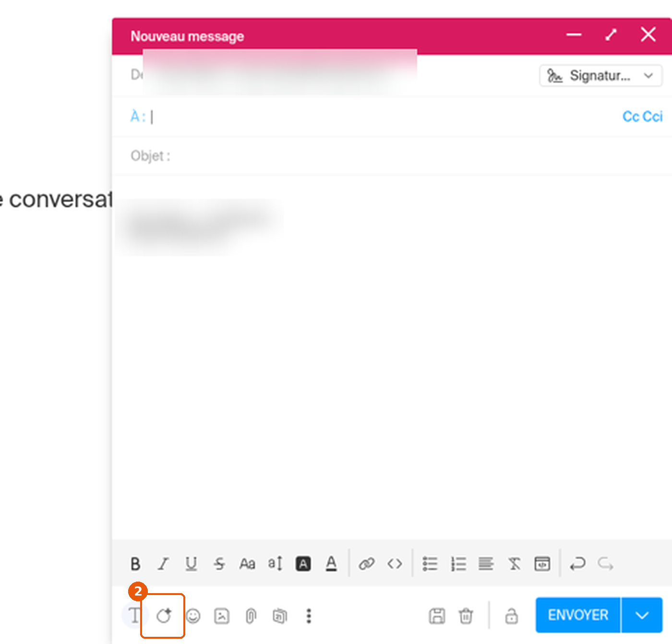
Task: Add a Cc recipient field
Action: [x=631, y=117]
